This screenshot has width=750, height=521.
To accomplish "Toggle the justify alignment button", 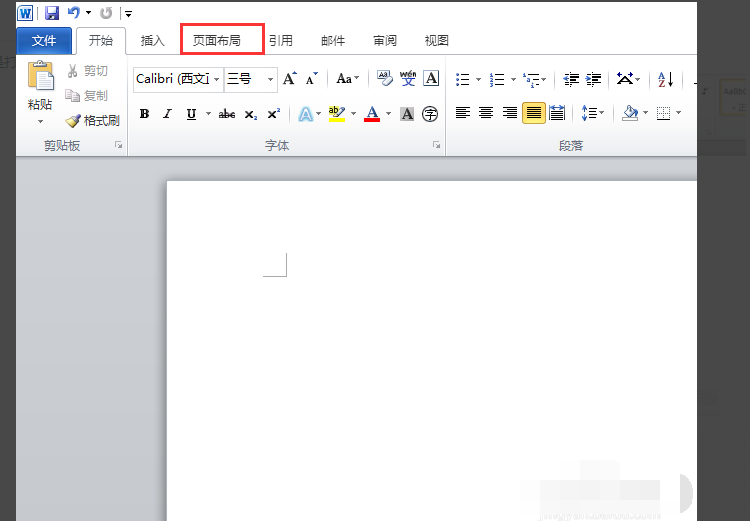I will point(534,113).
